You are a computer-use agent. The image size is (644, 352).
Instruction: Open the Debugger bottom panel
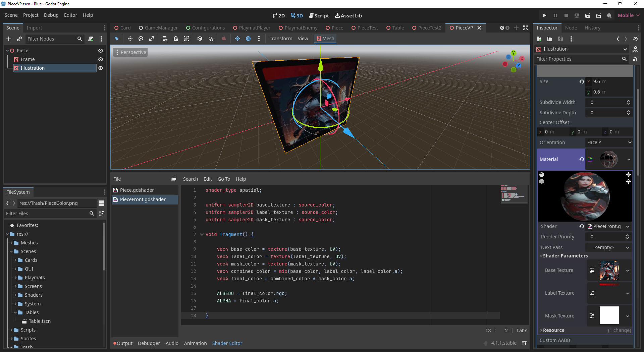[149, 343]
